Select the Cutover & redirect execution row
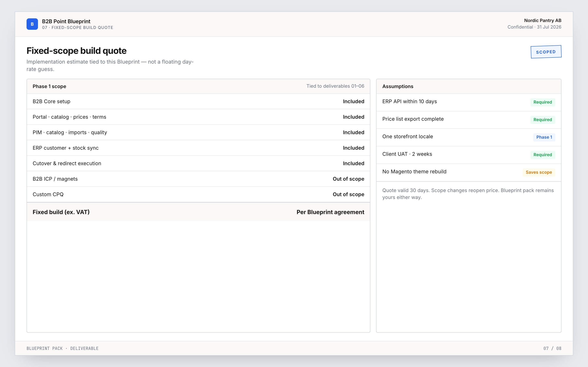The width and height of the screenshot is (588, 367). click(198, 164)
